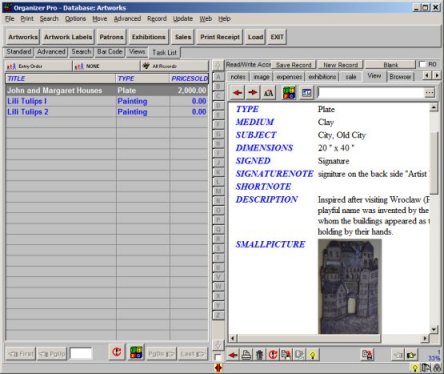
Task: Click the font size AA icon
Action: click(x=268, y=92)
